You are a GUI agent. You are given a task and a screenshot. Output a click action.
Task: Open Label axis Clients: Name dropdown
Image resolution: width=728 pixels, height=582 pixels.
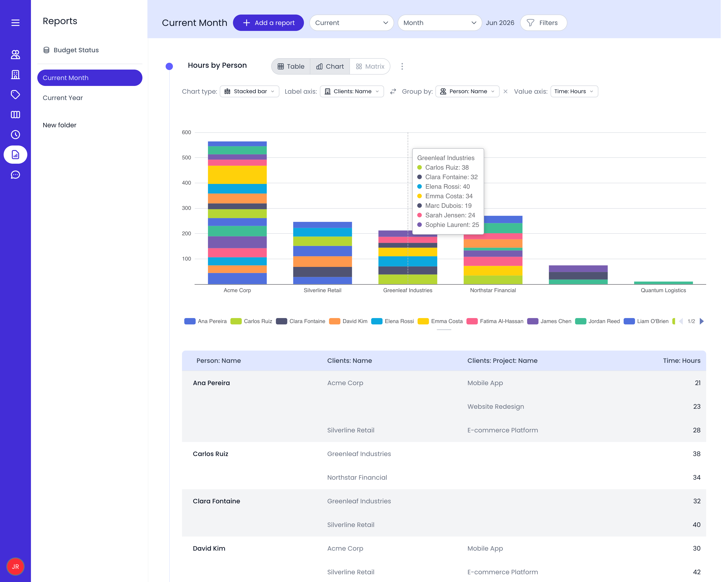coord(351,91)
